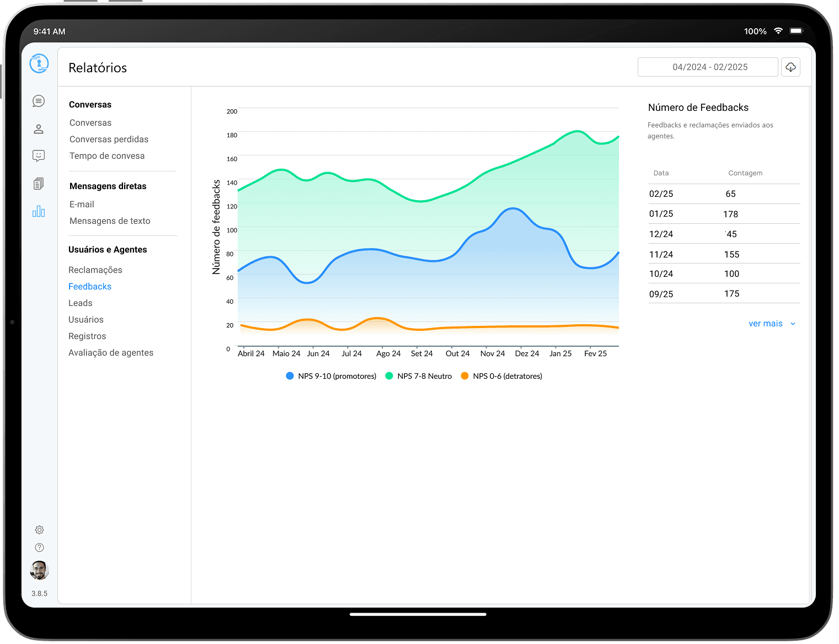Open settings gear icon in sidebar
839x644 pixels.
(x=39, y=530)
